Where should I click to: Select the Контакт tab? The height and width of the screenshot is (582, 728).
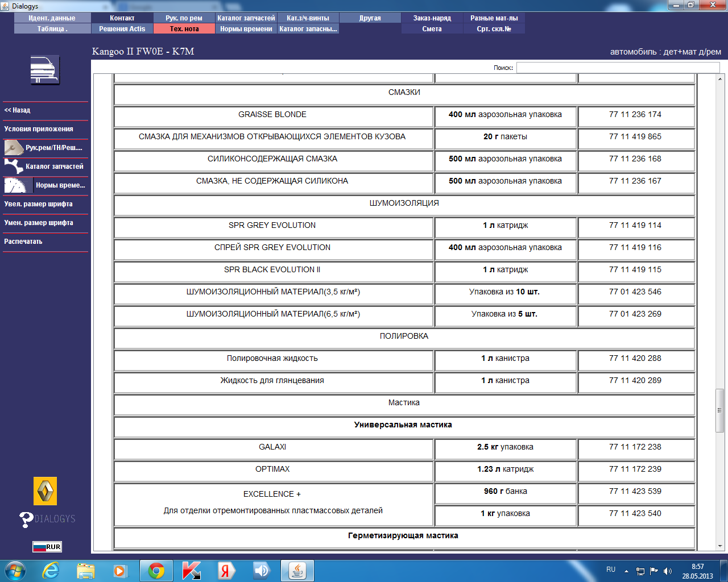[122, 18]
